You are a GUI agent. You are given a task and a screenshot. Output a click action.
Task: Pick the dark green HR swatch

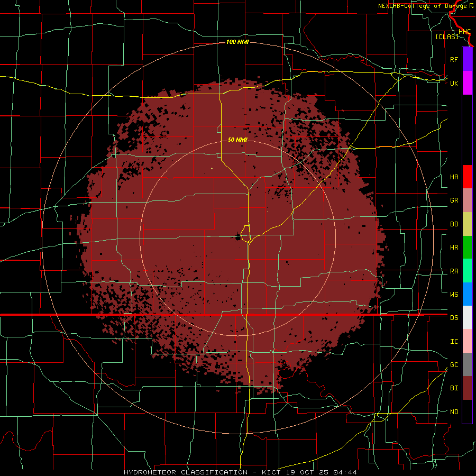(x=467, y=248)
